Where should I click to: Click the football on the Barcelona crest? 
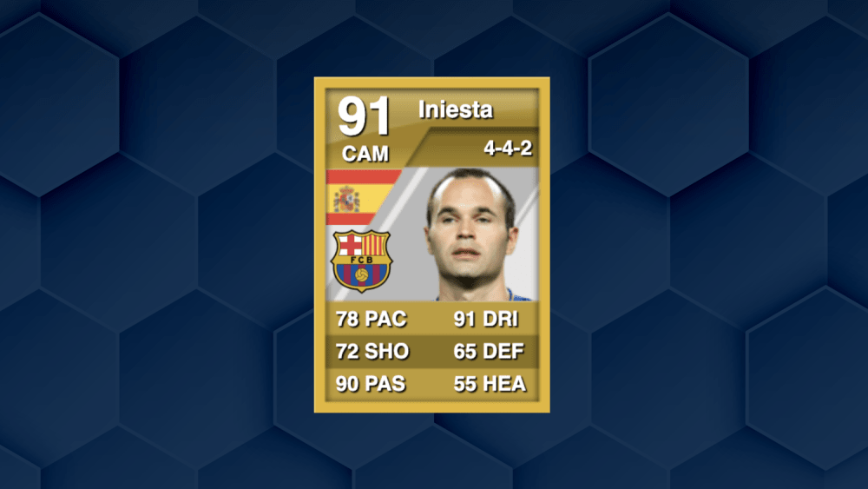click(x=361, y=274)
